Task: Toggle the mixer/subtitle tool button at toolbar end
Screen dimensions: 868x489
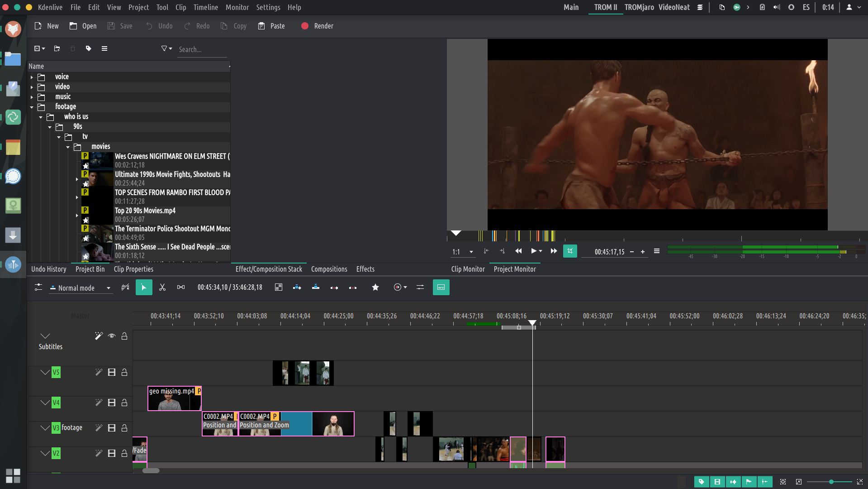Action: point(441,288)
